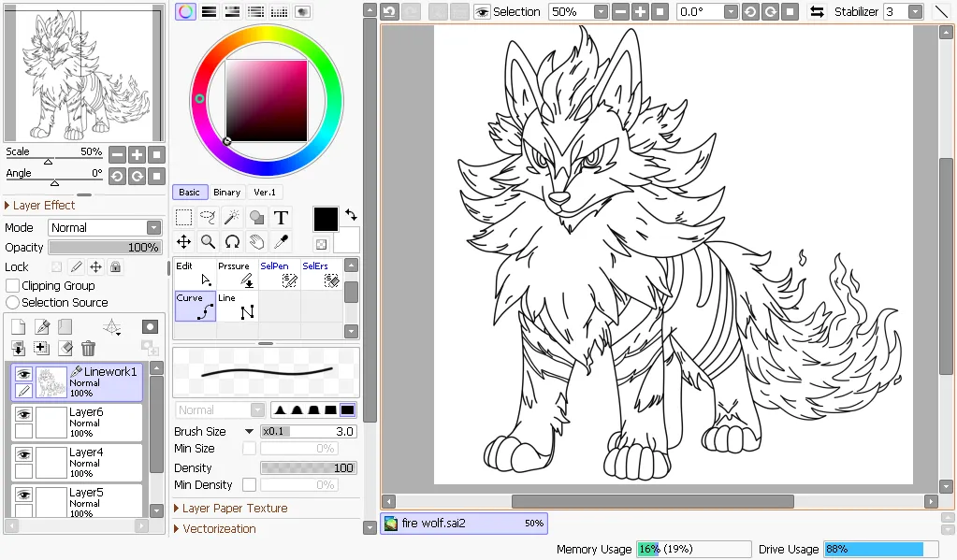Open the Stabilizer value dropdown
The height and width of the screenshot is (560, 957).
tap(915, 11)
